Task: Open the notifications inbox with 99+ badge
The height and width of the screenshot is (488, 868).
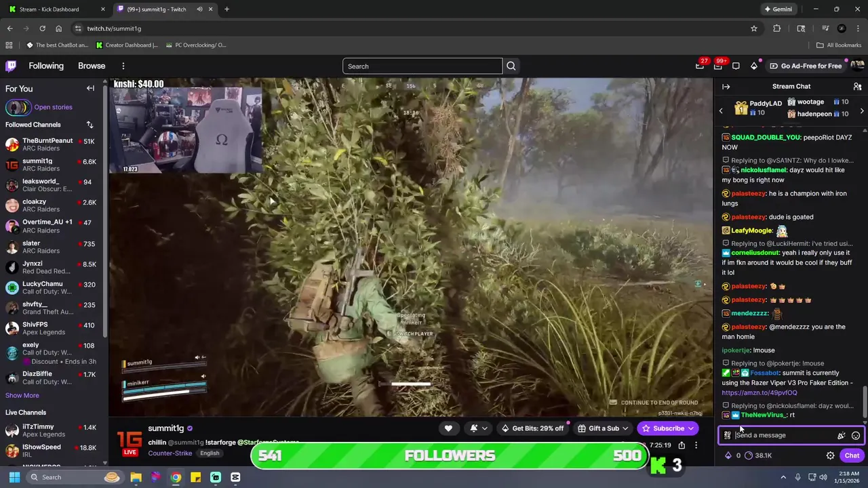Action: click(x=718, y=66)
